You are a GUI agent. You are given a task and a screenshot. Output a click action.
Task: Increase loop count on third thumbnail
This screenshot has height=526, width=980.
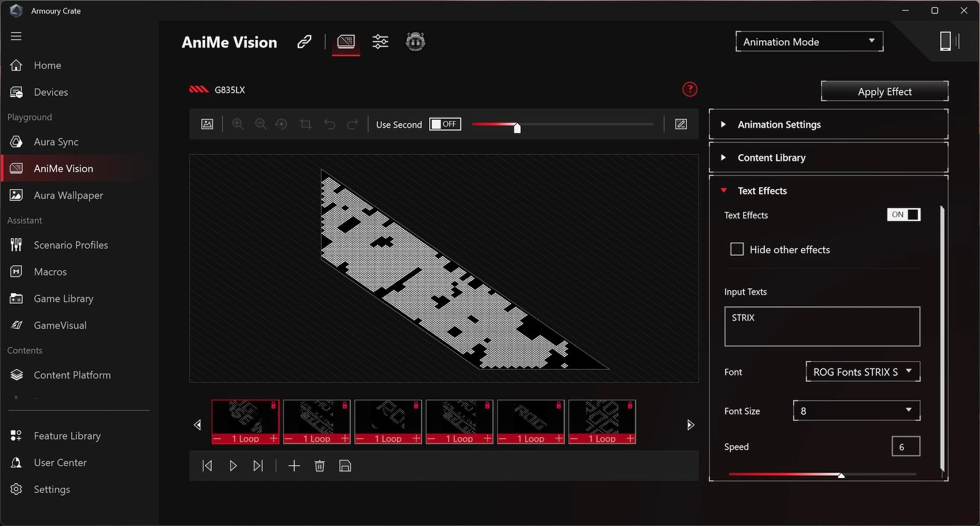416,439
